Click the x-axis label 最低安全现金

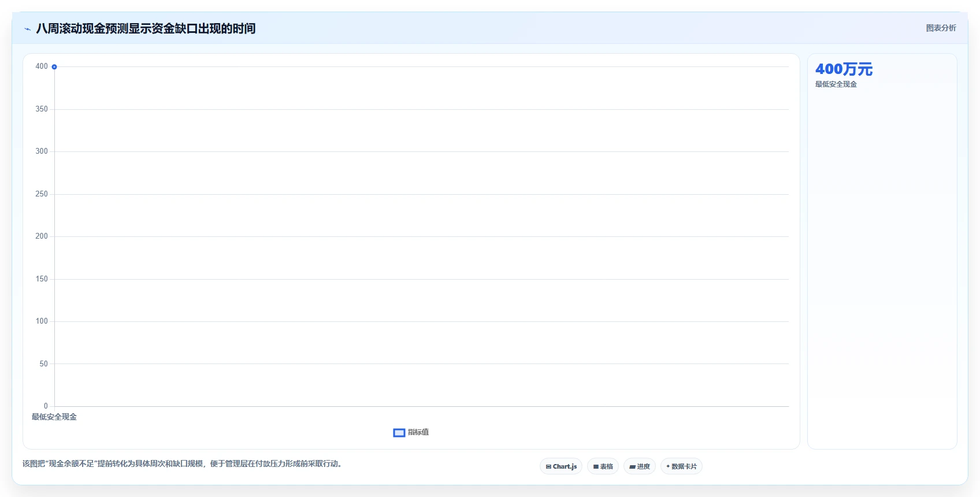pyautogui.click(x=54, y=417)
